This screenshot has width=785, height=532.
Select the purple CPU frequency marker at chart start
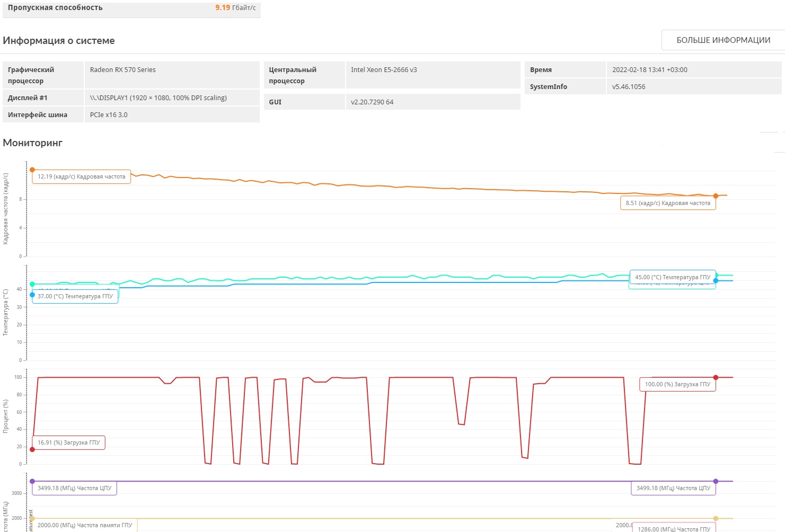tap(32, 482)
